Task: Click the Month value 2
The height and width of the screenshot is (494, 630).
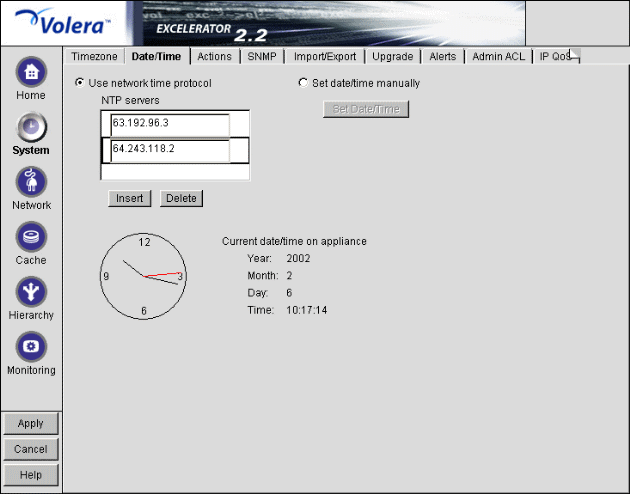Action: (289, 276)
